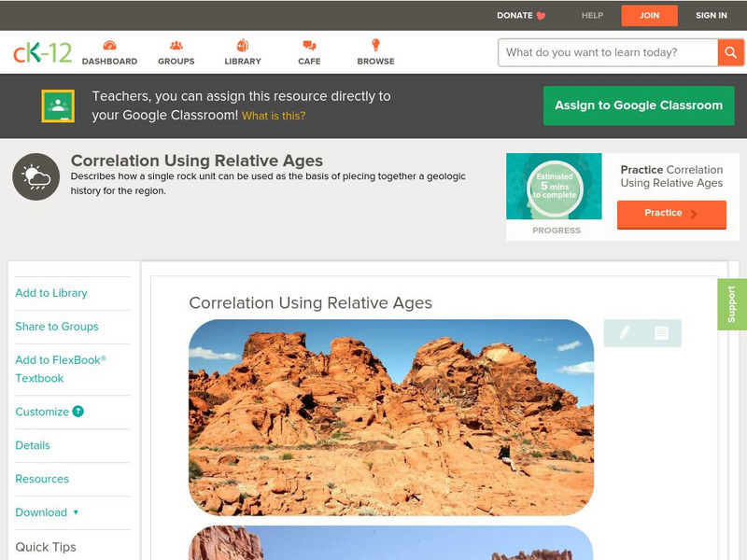The height and width of the screenshot is (560, 747).
Task: Click the orange Practice button
Action: (x=671, y=215)
